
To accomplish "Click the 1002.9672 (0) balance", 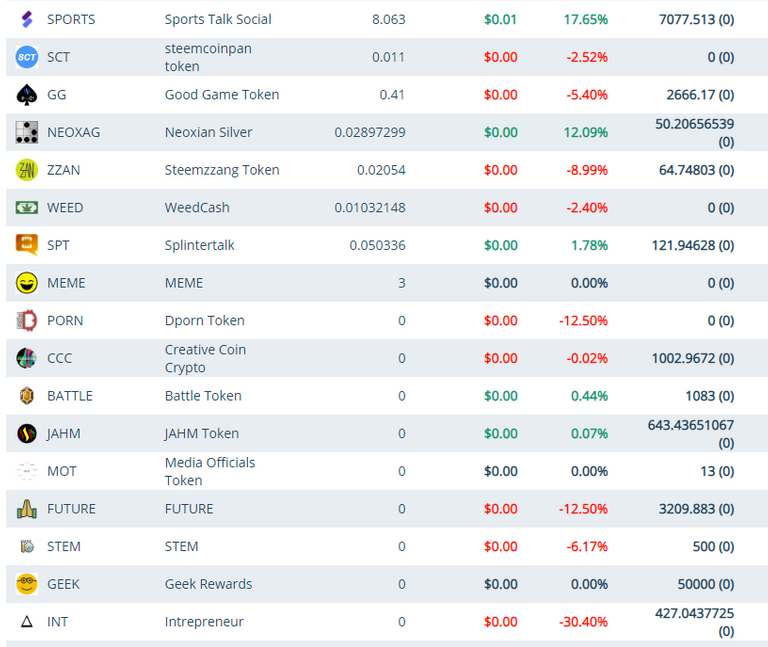I will click(x=693, y=359).
